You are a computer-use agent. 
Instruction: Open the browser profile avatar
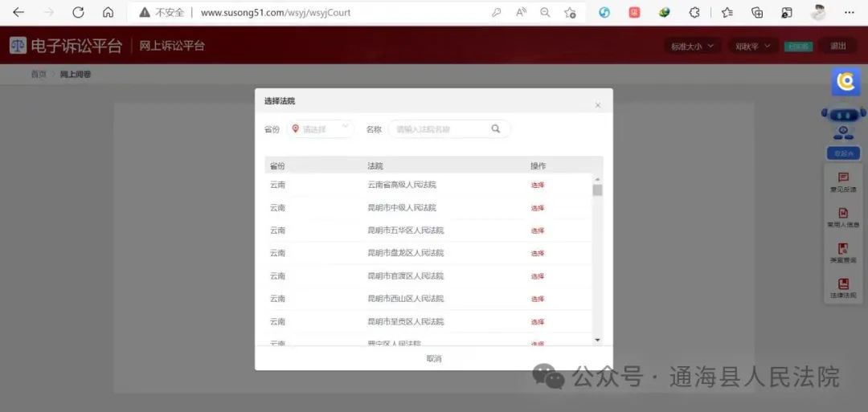[819, 12]
